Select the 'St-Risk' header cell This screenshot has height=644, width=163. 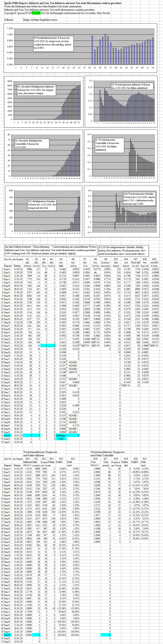pos(154,266)
